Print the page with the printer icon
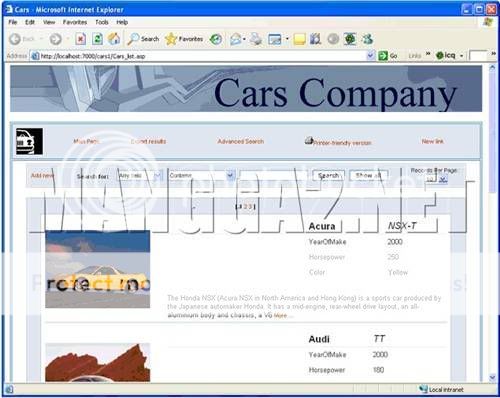The width and height of the screenshot is (500, 398). point(256,39)
